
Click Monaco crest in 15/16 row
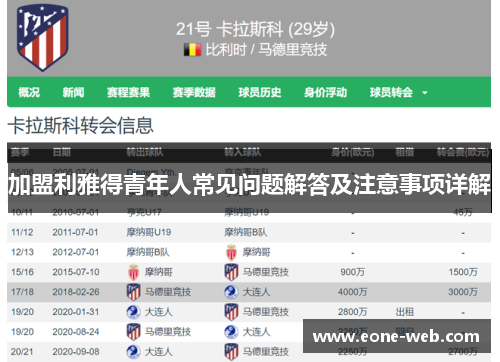pos(134,272)
